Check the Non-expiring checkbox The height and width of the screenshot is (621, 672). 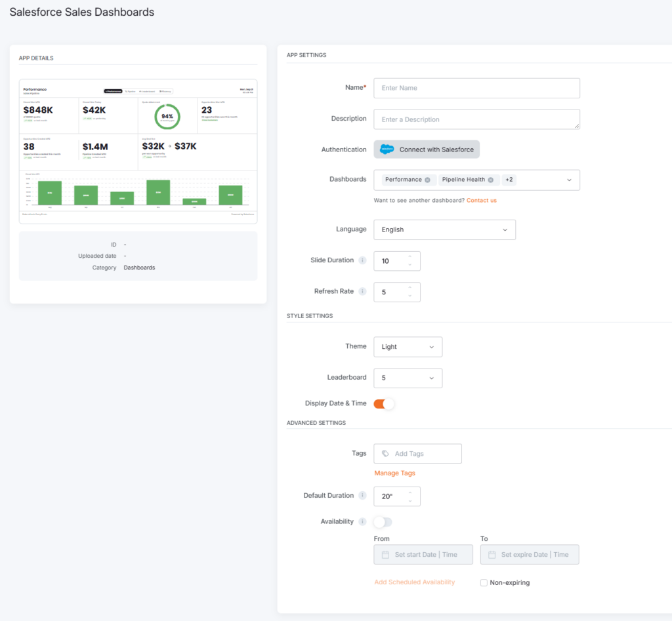[x=484, y=582]
